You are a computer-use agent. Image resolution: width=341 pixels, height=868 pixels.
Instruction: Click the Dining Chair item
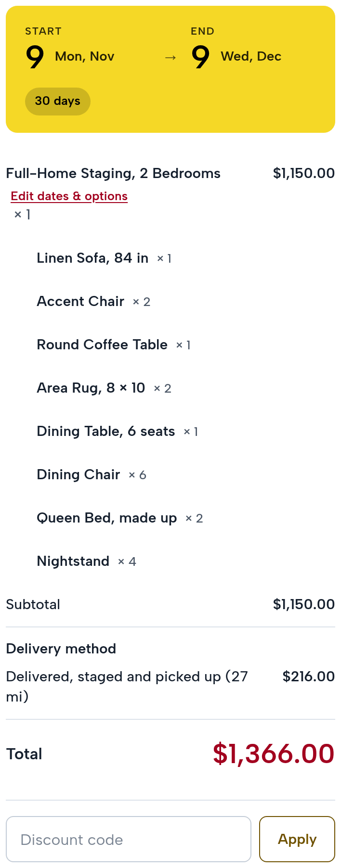[79, 474]
